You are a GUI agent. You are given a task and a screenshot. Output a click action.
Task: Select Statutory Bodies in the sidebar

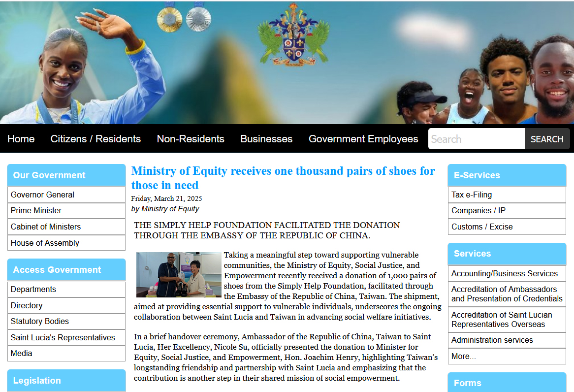(40, 321)
